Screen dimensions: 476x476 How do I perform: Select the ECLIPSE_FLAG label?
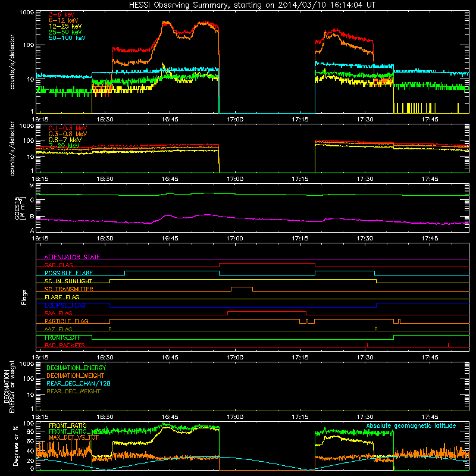click(x=65, y=305)
